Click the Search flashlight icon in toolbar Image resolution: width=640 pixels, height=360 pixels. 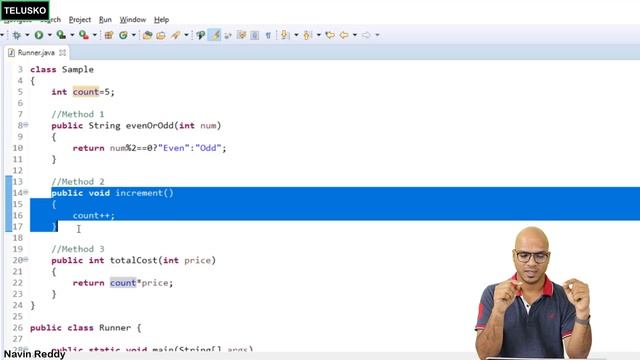coord(176,35)
